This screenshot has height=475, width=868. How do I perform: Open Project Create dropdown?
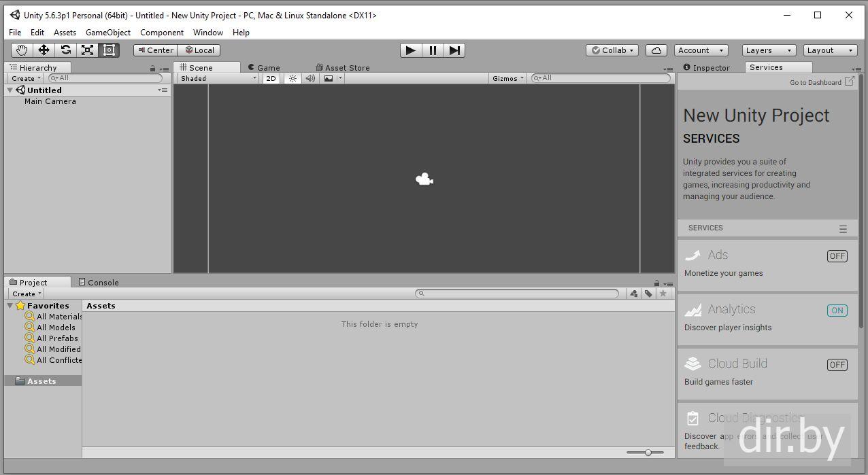[27, 294]
